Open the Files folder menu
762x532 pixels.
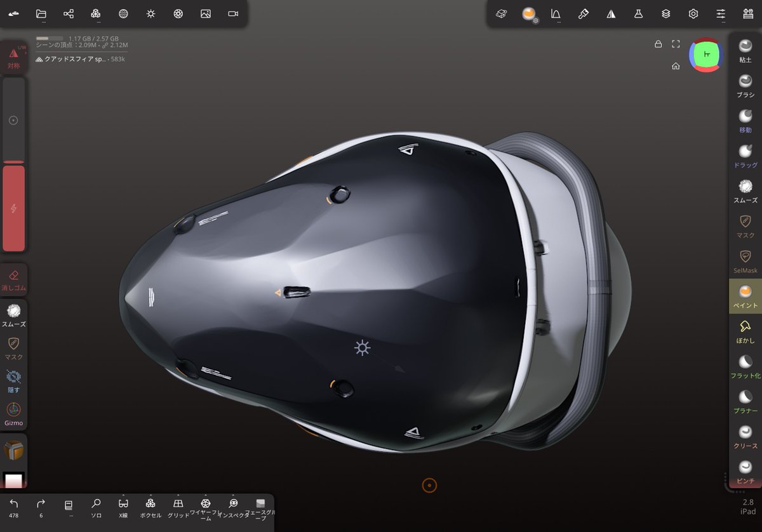pyautogui.click(x=41, y=13)
